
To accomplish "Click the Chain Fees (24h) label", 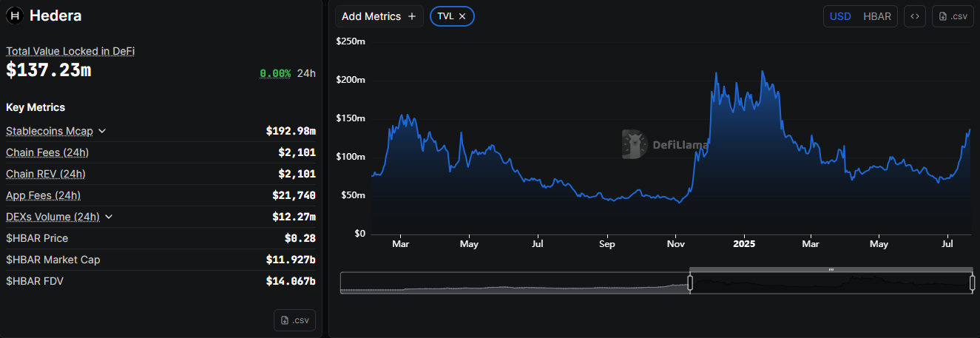I will tap(47, 152).
